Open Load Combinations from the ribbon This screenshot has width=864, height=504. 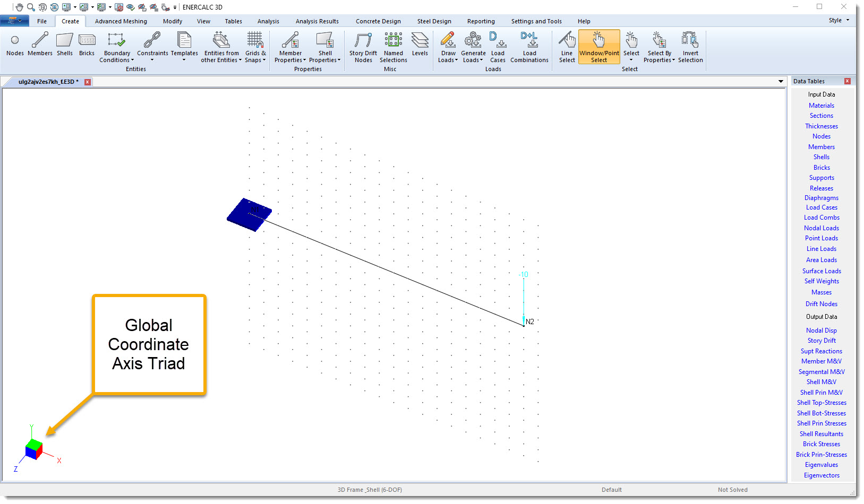coord(529,47)
